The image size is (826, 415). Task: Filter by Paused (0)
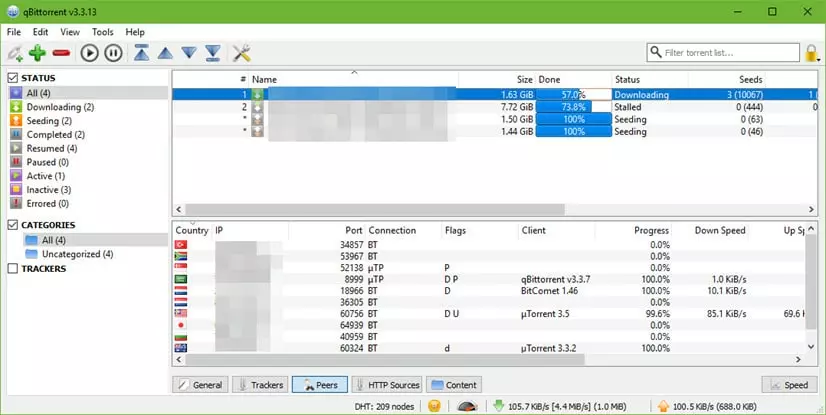coord(88,162)
